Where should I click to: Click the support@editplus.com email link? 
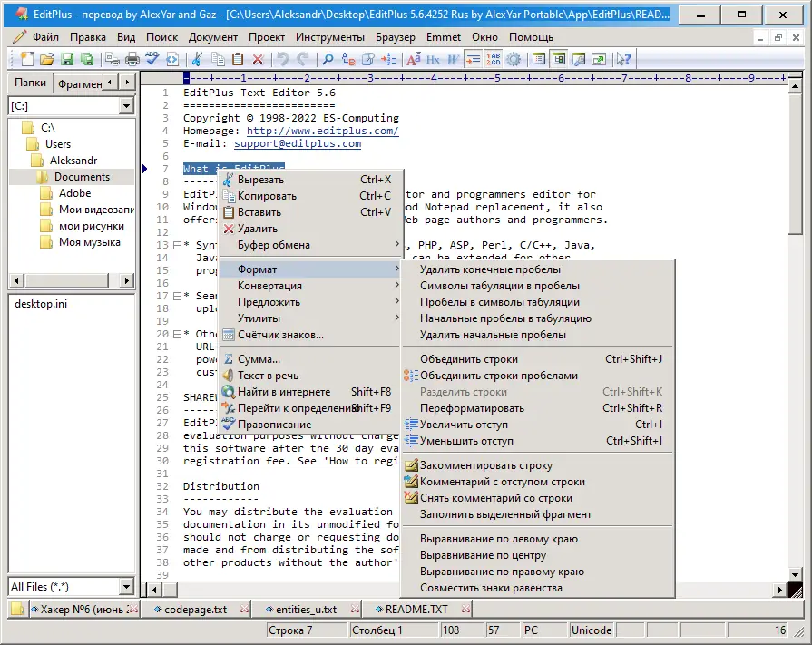tap(297, 143)
